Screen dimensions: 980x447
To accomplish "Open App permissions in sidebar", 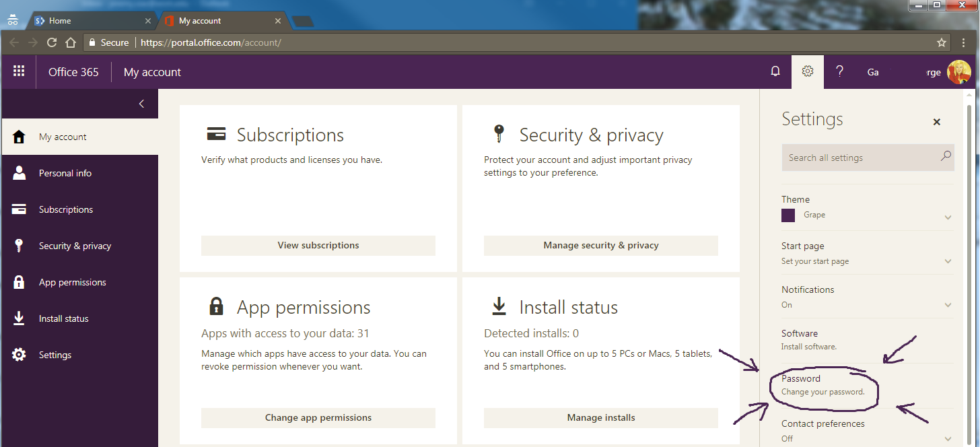I will (x=80, y=282).
